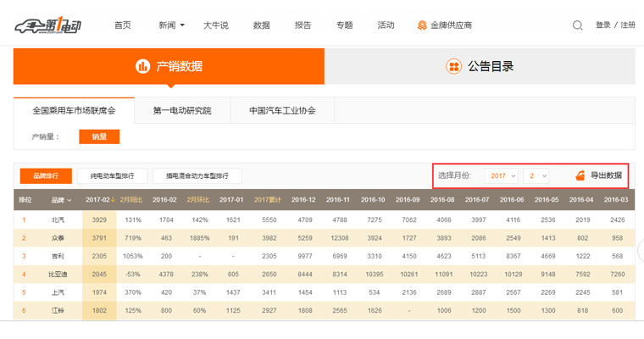The width and height of the screenshot is (644, 339).
Task: Click the 排位 column header
Action: tap(25, 200)
